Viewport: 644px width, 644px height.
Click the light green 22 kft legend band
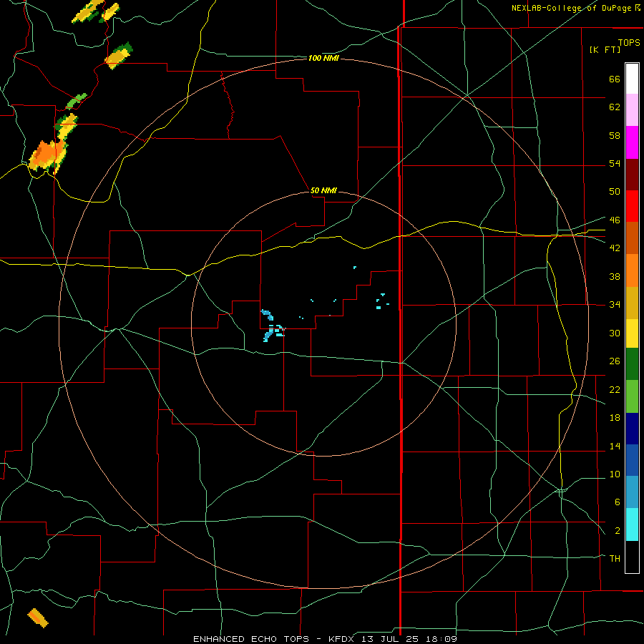[x=632, y=396]
